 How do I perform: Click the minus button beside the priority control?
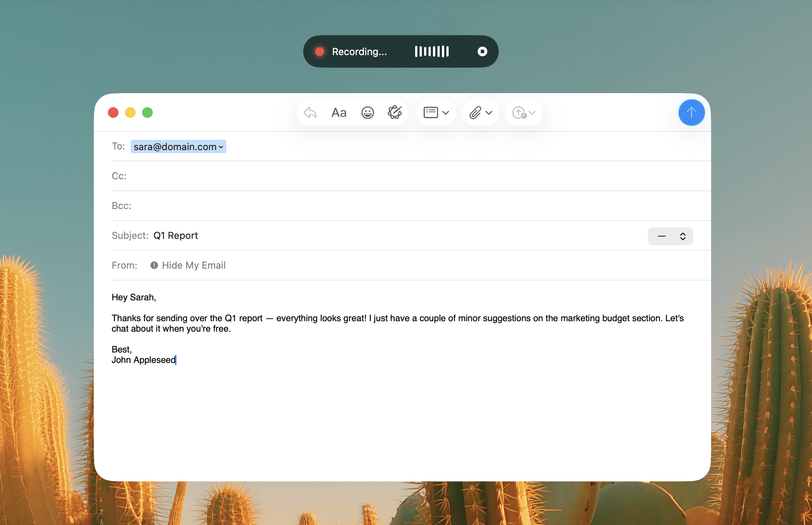click(661, 236)
